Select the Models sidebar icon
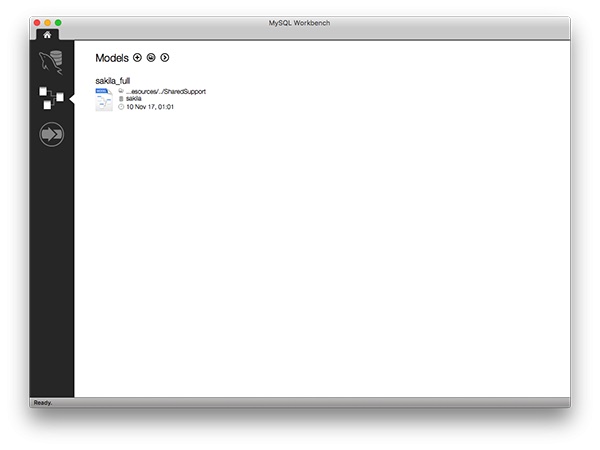Screen dimensions: 600x450 click(x=51, y=98)
